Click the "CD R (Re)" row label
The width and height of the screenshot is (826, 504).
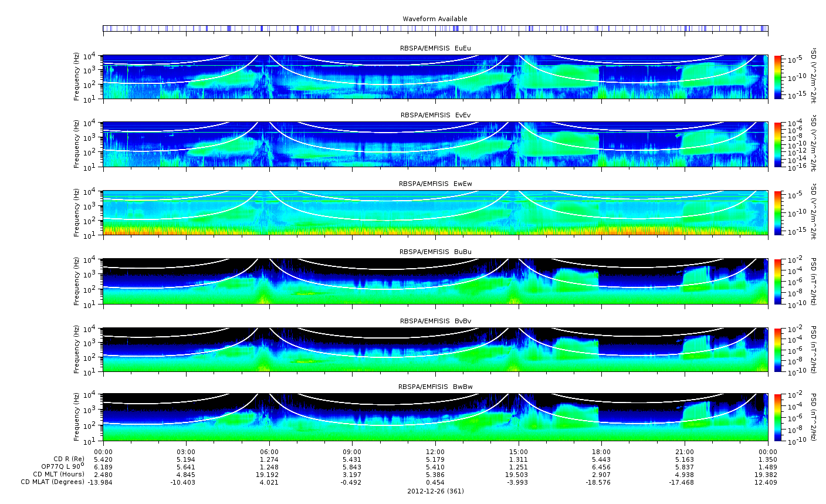pos(69,458)
